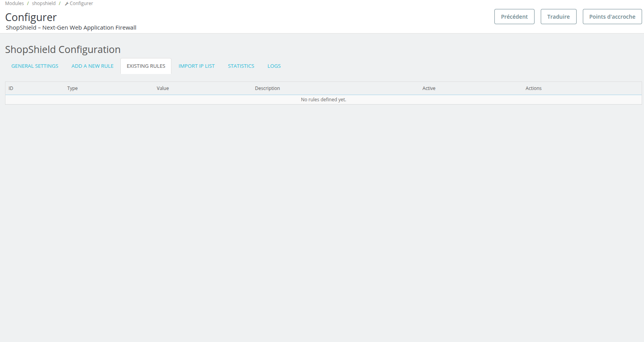Switch to the General Settings tab
This screenshot has height=342, width=644.
pos(35,66)
